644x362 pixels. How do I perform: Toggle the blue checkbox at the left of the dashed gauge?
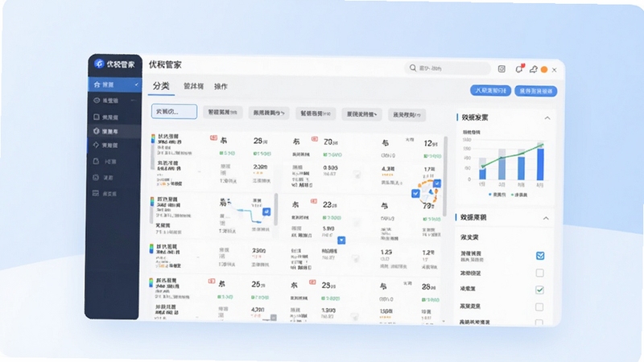415,193
